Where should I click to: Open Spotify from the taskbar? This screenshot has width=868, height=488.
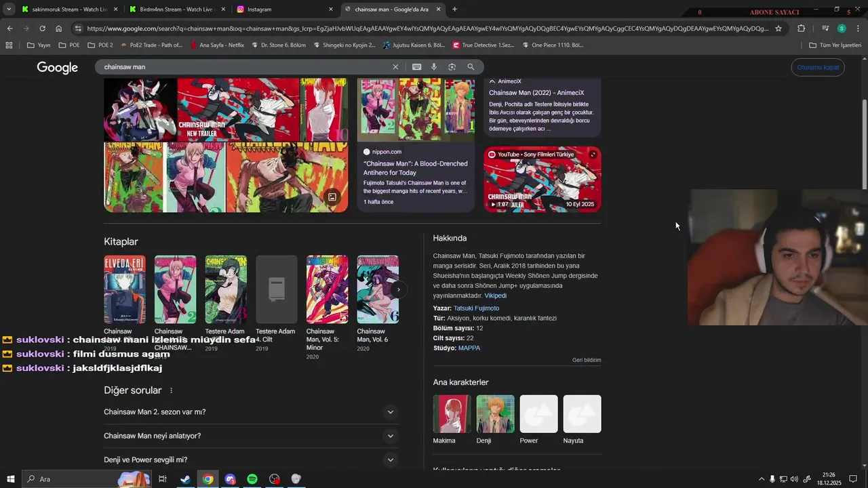coord(252,479)
